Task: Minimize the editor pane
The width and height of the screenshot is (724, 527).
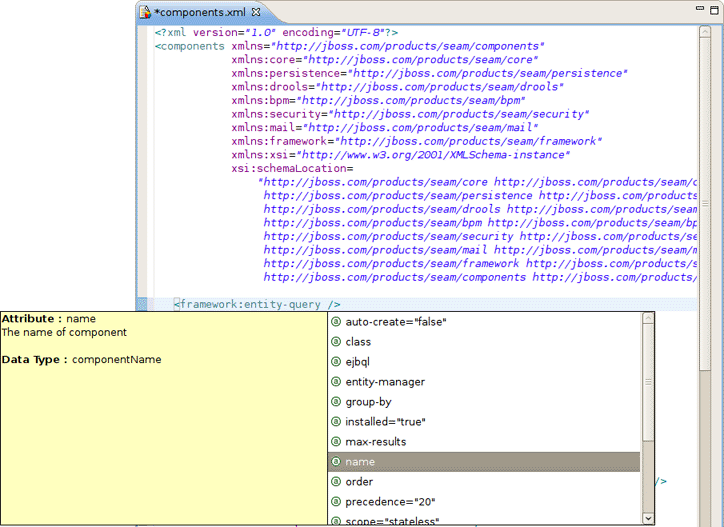Action: tap(700, 8)
